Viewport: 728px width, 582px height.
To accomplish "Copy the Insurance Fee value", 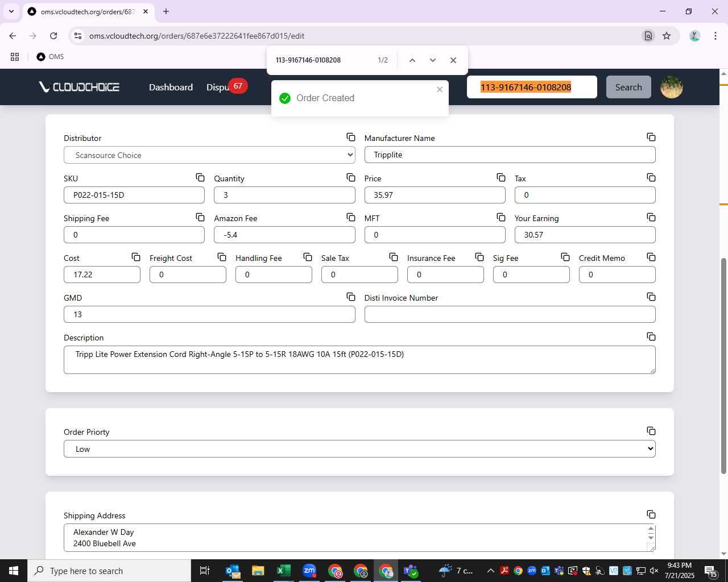I will [x=479, y=257].
